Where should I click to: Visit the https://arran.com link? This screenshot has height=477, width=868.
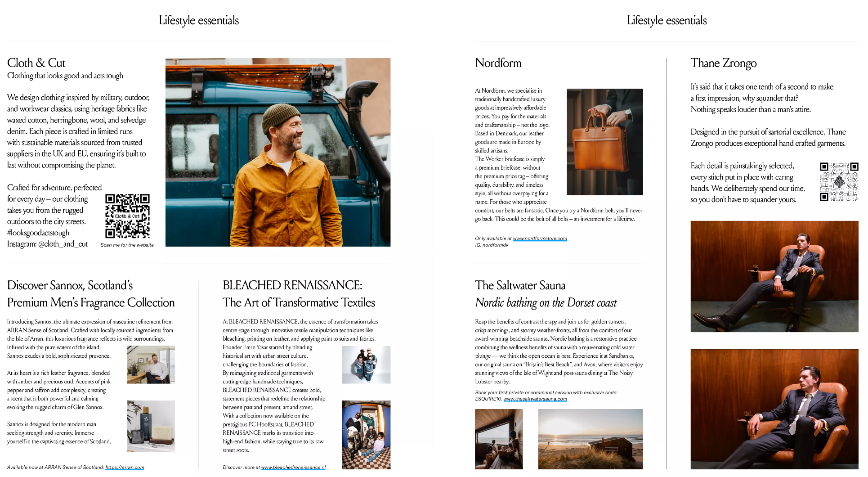pos(125,467)
